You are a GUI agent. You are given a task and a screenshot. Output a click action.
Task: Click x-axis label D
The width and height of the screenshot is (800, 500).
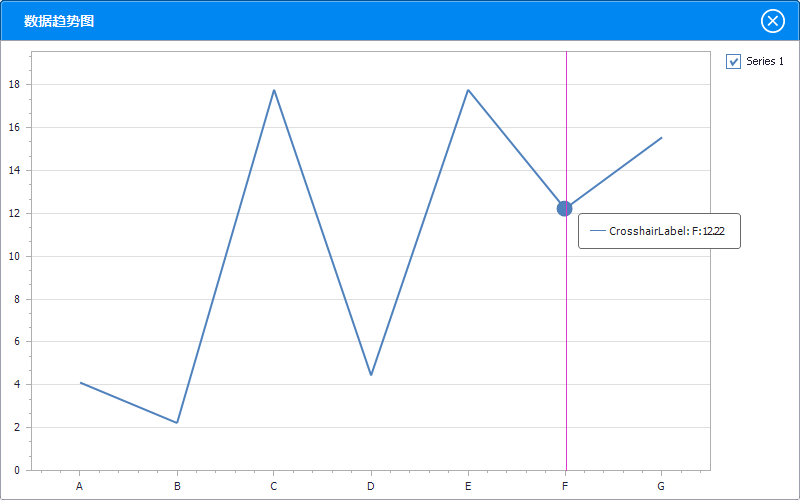[371, 486]
